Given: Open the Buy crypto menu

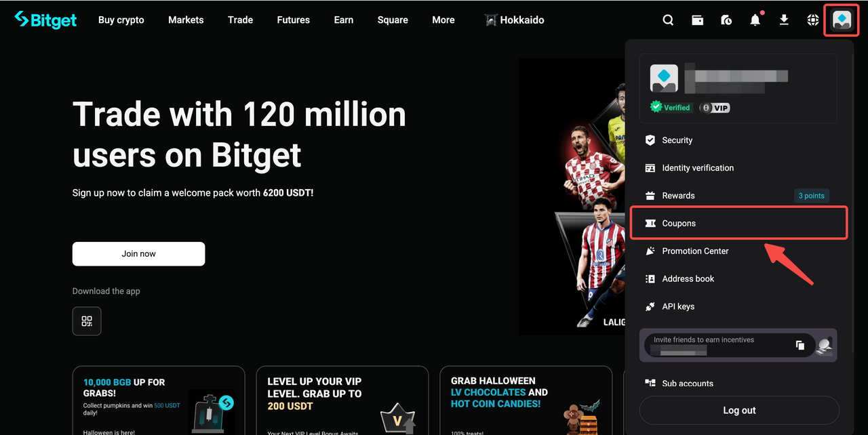Looking at the screenshot, I should (121, 20).
